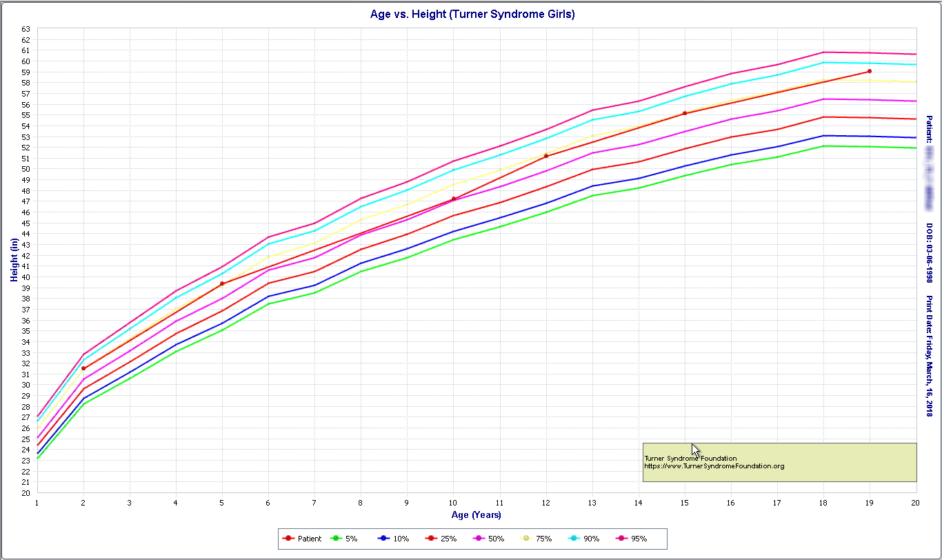Select the cyan 90% legend marker
The width and height of the screenshot is (942, 560).
(577, 539)
